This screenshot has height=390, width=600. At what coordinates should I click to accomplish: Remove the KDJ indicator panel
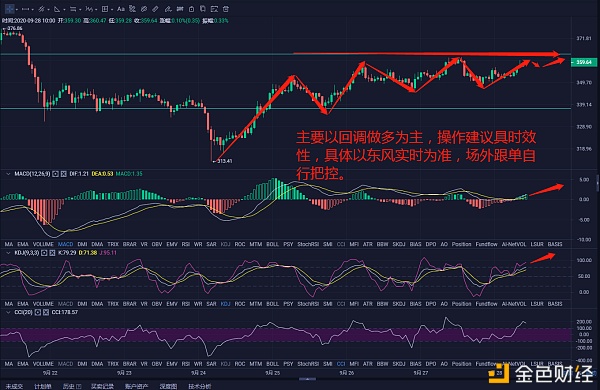click(52, 253)
